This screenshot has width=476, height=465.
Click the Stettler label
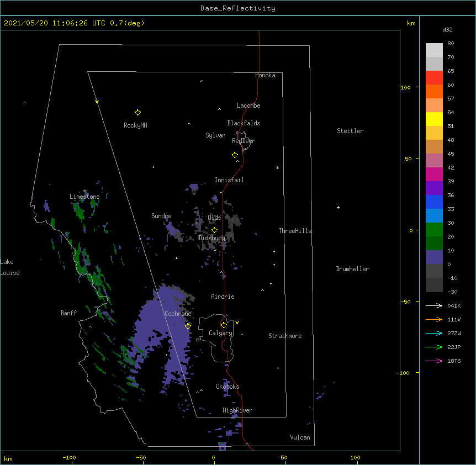pyautogui.click(x=350, y=131)
